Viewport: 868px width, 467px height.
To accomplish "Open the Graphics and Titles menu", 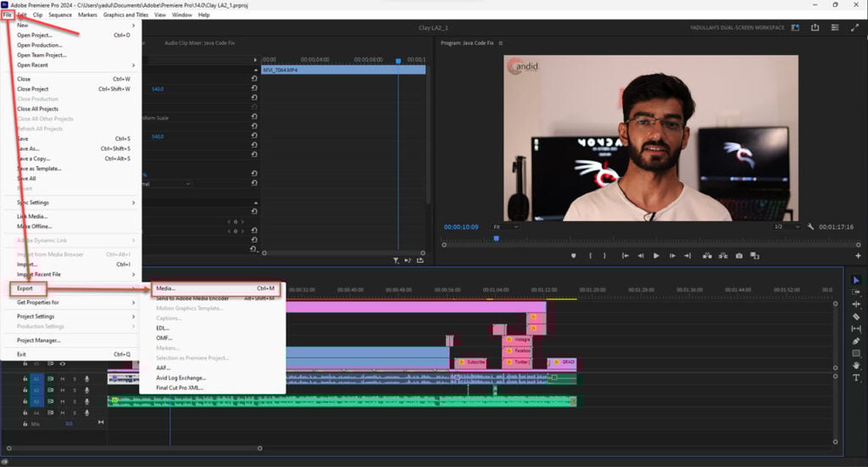I will coord(125,15).
